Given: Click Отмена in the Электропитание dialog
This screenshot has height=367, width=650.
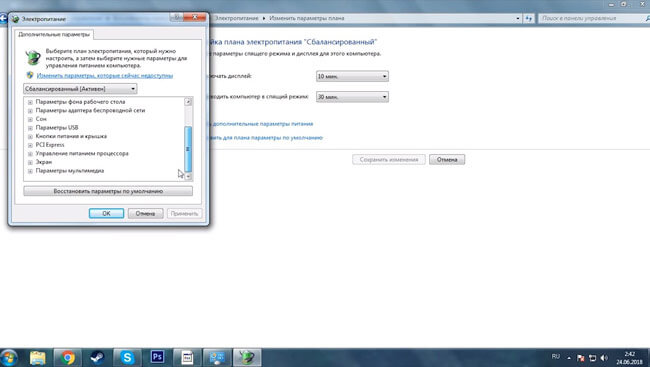Looking at the screenshot, I should pyautogui.click(x=145, y=213).
